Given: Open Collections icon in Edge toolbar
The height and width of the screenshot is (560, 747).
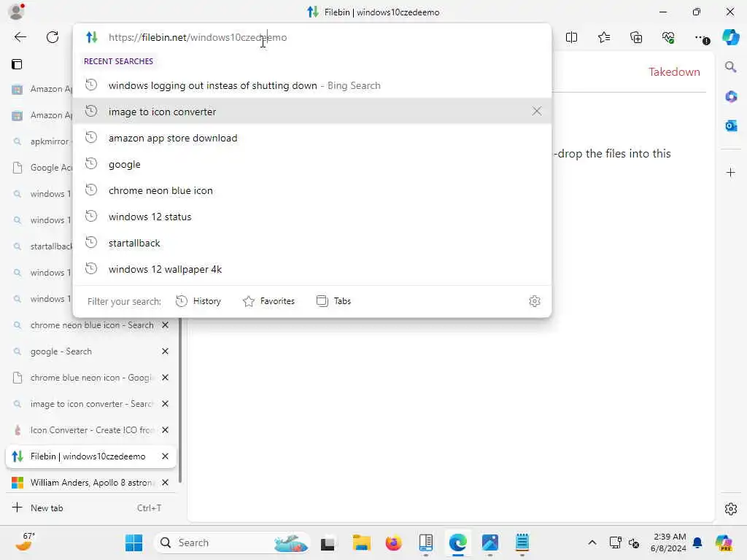Looking at the screenshot, I should (636, 37).
